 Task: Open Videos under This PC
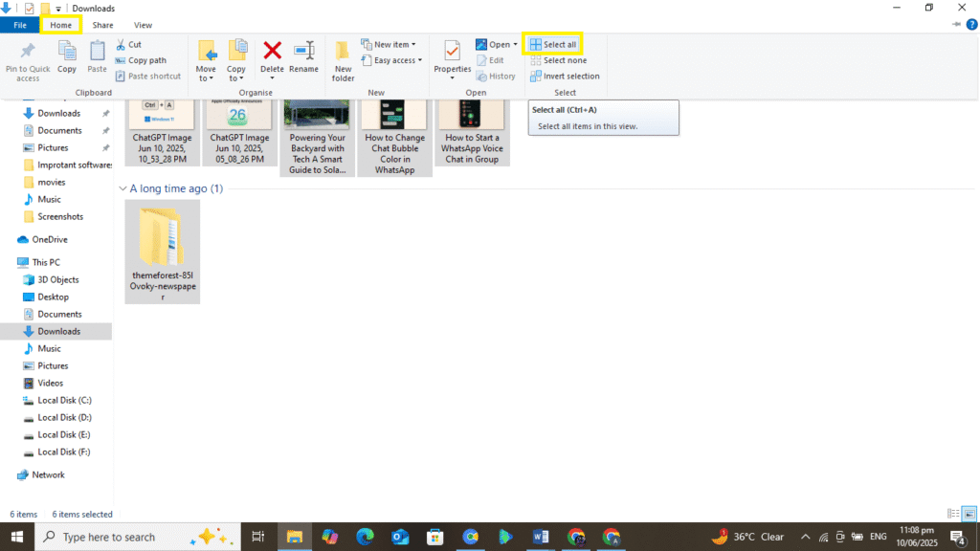[x=50, y=383]
